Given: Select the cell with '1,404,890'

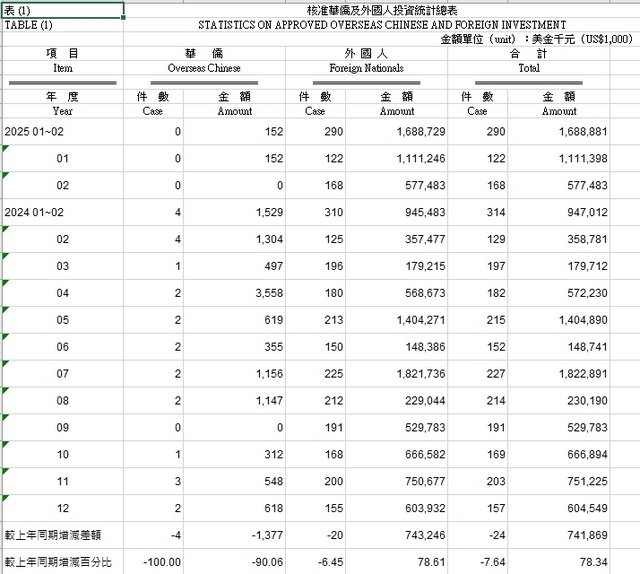Looking at the screenshot, I should (x=559, y=320).
